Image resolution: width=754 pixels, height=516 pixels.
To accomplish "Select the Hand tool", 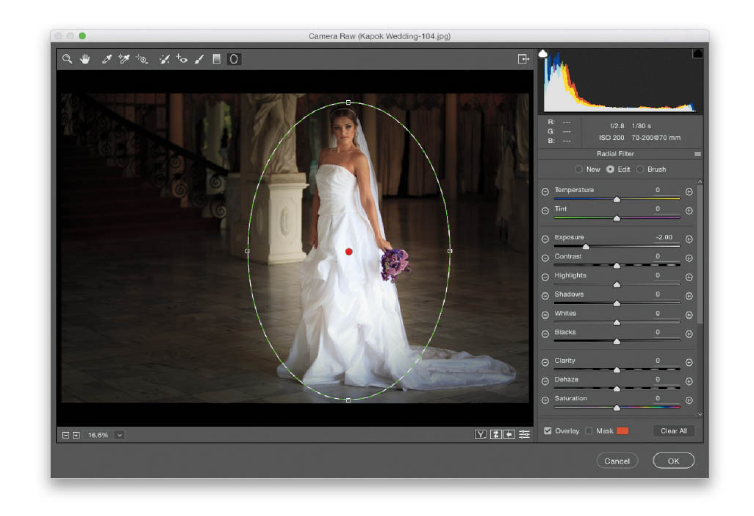I will (85, 60).
